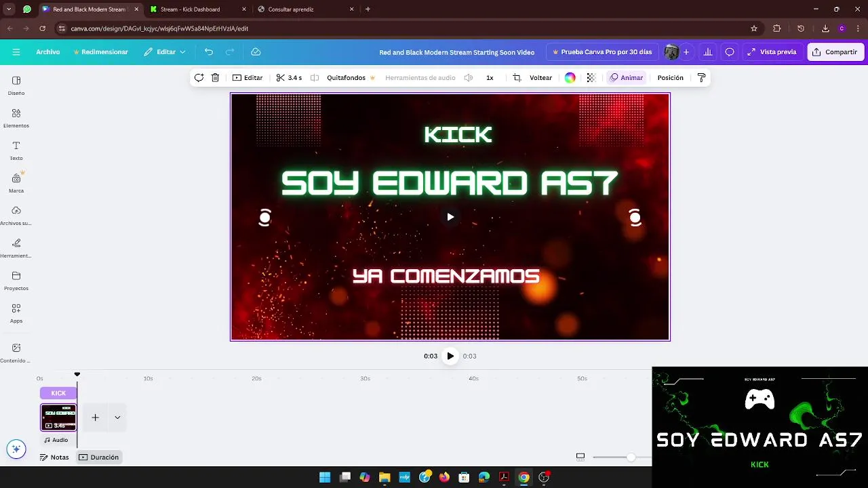Image resolution: width=868 pixels, height=488 pixels.
Task: Click the Voltear button
Action: point(540,78)
